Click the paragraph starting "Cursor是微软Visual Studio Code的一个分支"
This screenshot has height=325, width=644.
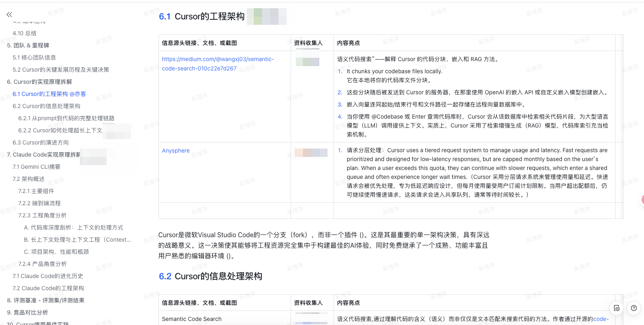(324, 245)
